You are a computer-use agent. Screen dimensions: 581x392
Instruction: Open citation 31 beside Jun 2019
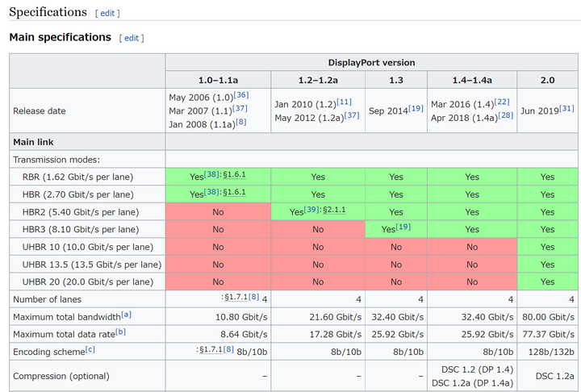point(566,108)
